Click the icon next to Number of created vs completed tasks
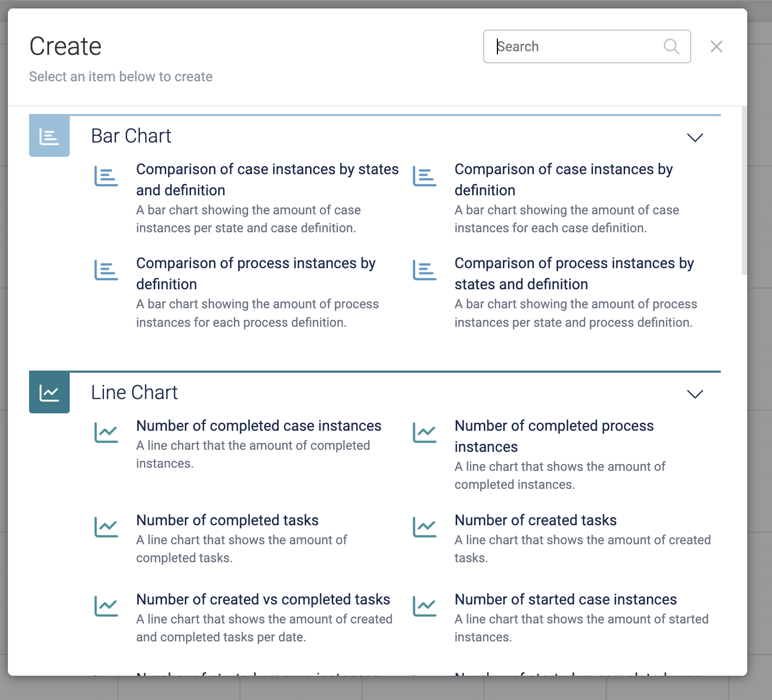 coord(106,607)
